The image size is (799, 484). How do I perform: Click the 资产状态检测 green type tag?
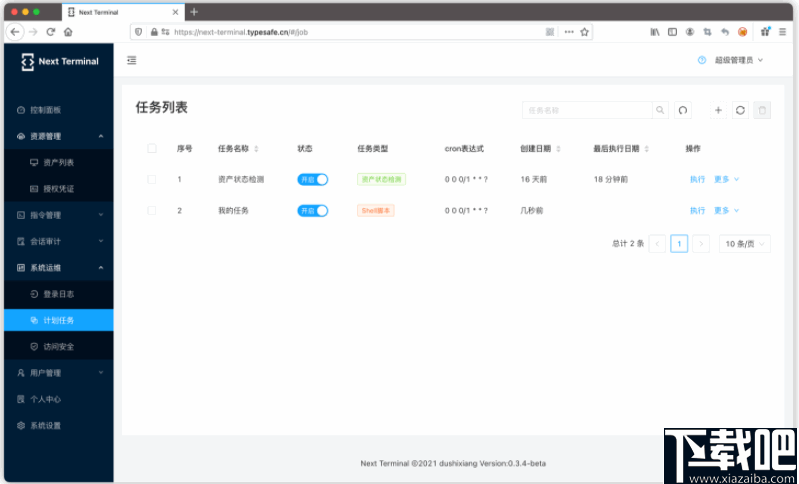(382, 179)
